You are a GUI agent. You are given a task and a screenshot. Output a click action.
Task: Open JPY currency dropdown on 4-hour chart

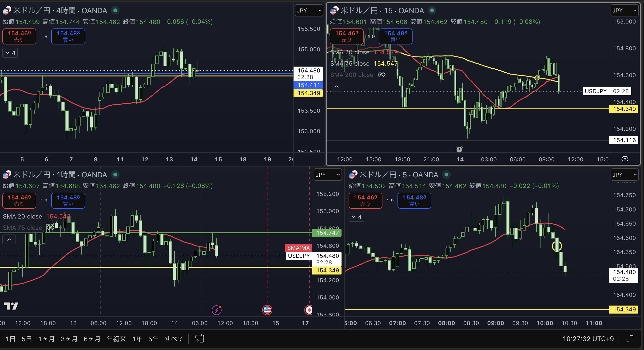pyautogui.click(x=309, y=11)
